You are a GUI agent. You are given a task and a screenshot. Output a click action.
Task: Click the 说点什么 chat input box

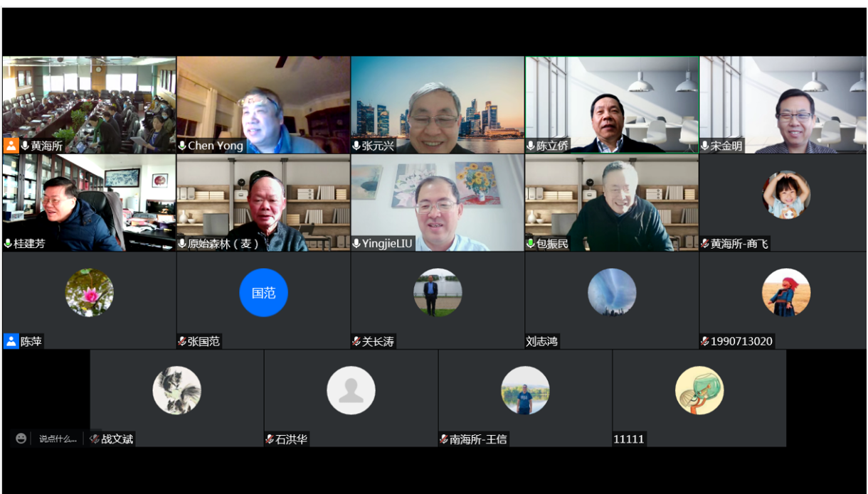click(x=58, y=439)
